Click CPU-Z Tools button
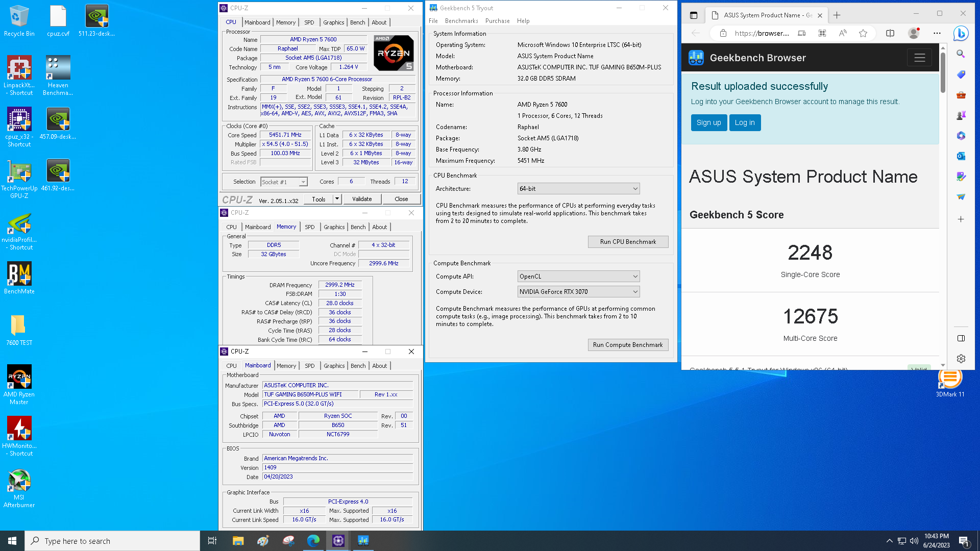 (x=318, y=199)
